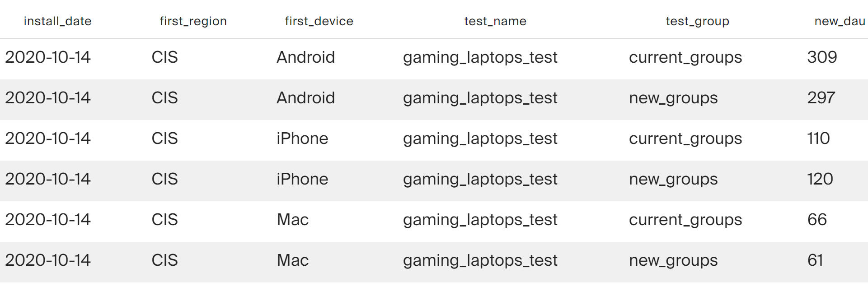The image size is (868, 291).
Task: Click the test_name column header
Action: [x=495, y=21]
